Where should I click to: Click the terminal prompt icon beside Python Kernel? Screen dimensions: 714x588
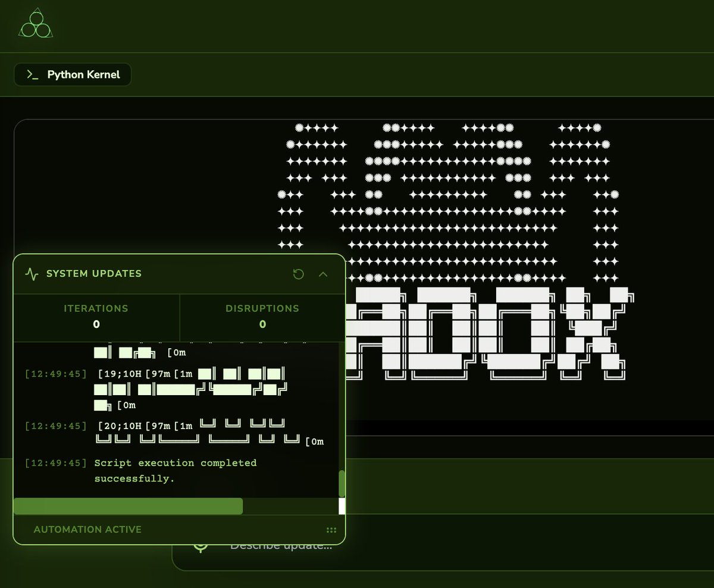[33, 75]
